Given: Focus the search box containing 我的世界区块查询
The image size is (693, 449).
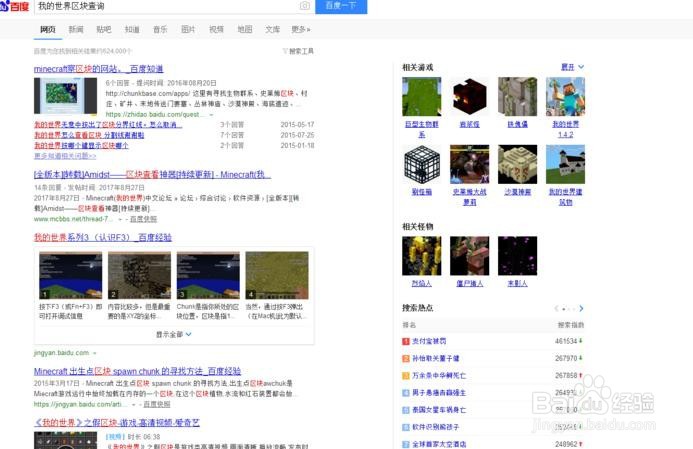Looking at the screenshot, I should pos(166,6).
